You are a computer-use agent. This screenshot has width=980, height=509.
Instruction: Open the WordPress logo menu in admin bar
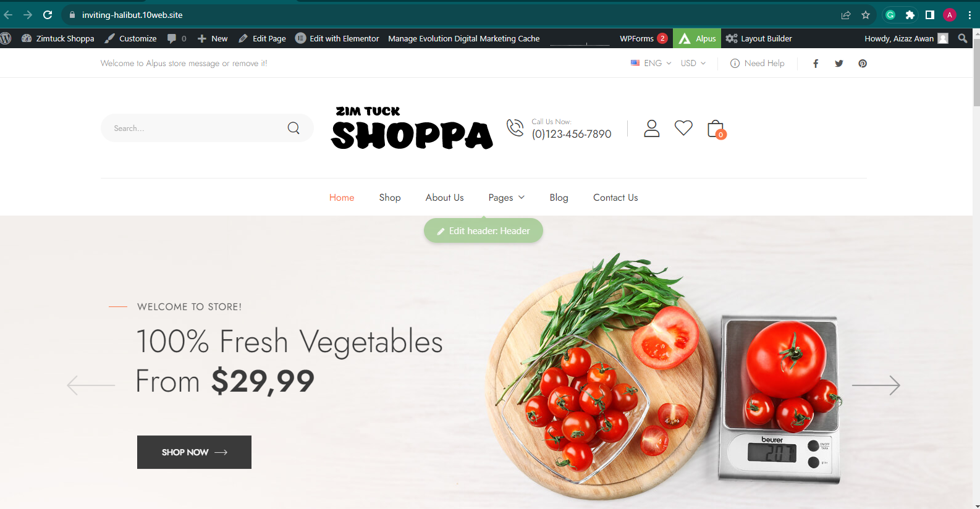click(6, 38)
